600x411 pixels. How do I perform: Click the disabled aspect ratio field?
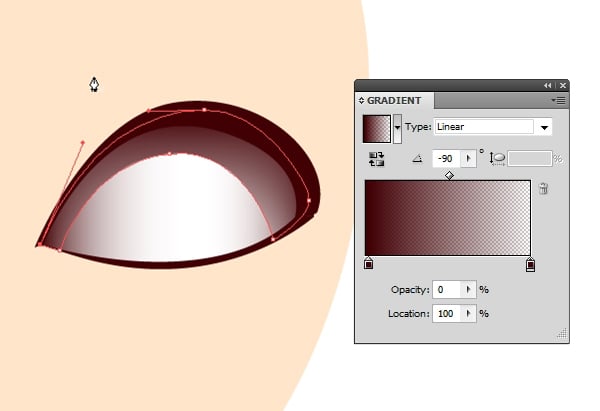pos(529,159)
